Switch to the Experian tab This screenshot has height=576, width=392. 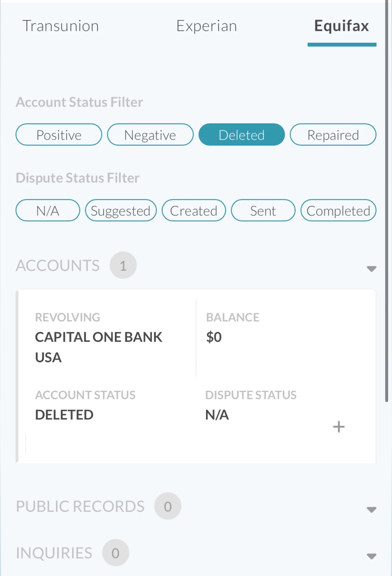pos(206,26)
